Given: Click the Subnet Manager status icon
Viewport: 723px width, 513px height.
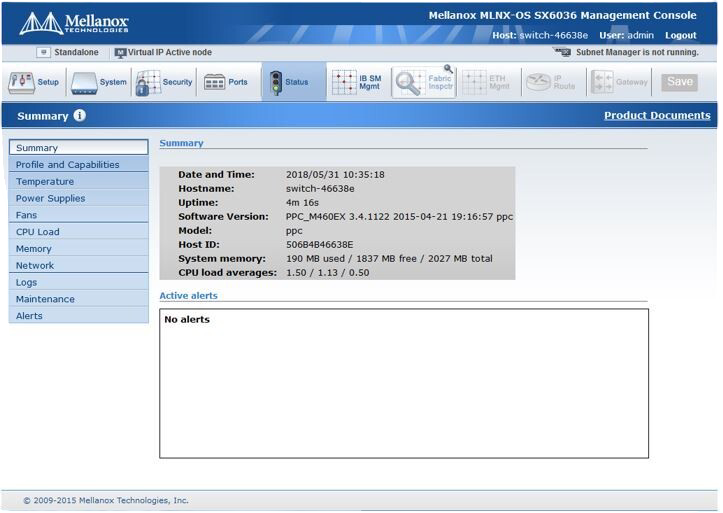Looking at the screenshot, I should (562, 52).
